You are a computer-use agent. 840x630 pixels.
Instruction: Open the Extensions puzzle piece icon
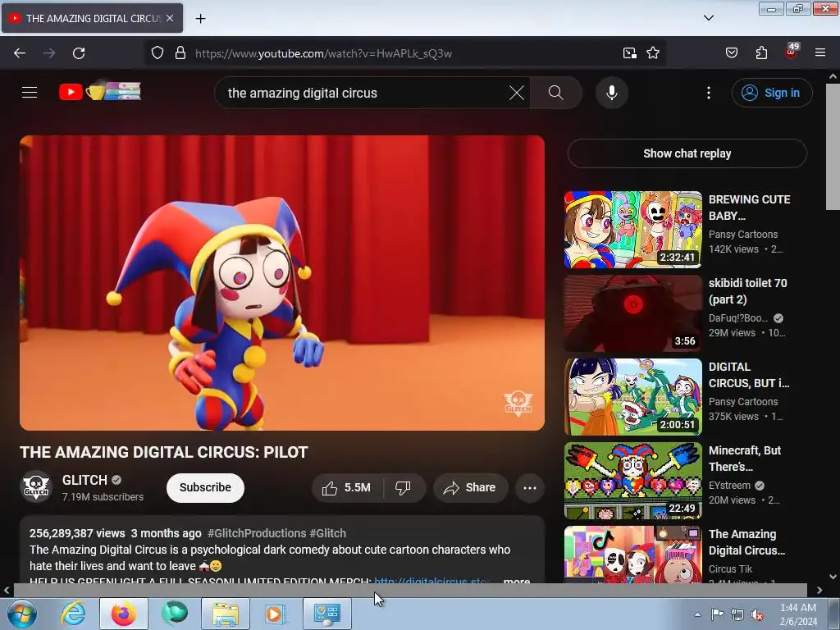pyautogui.click(x=761, y=53)
